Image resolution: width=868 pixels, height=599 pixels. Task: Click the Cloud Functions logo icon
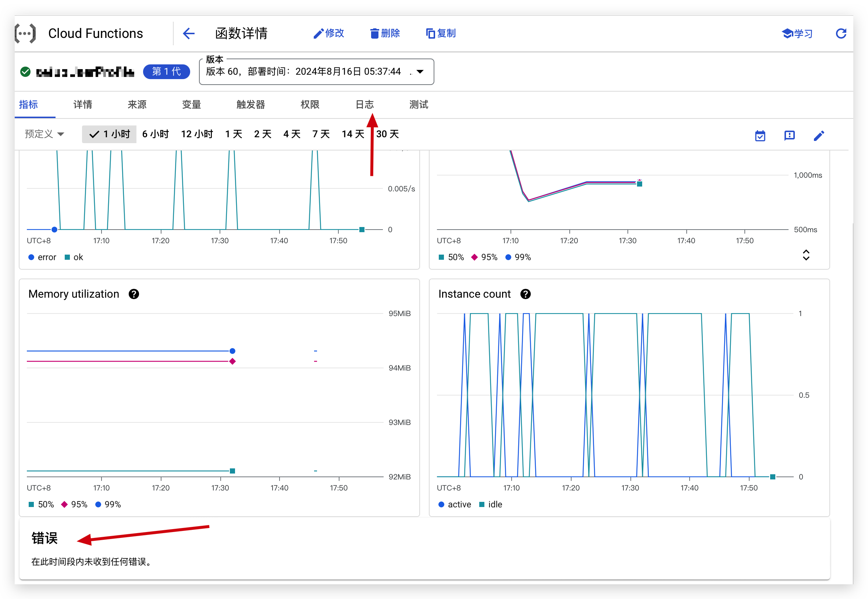pos(25,33)
